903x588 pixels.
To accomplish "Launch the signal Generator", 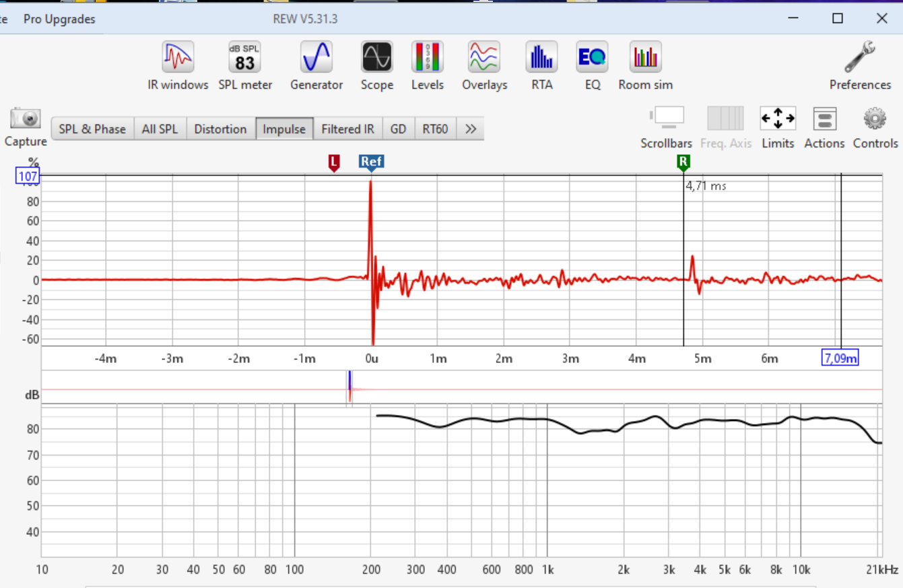I will tap(316, 58).
